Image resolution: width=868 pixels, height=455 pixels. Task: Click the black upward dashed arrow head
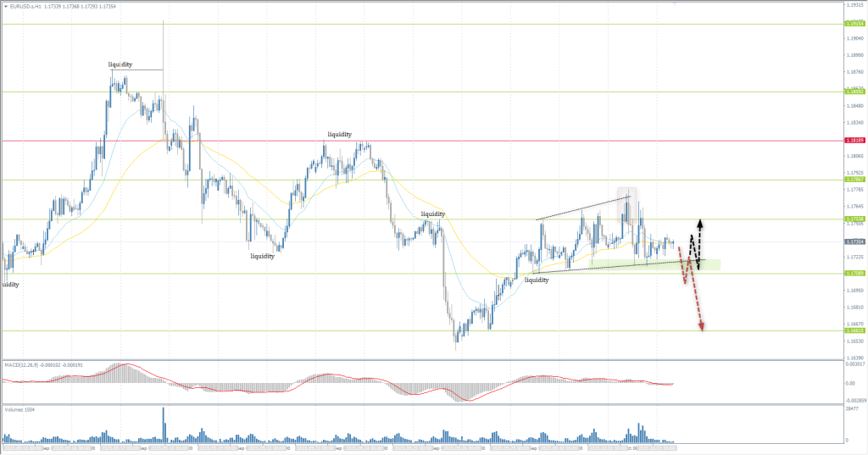pyautogui.click(x=700, y=222)
